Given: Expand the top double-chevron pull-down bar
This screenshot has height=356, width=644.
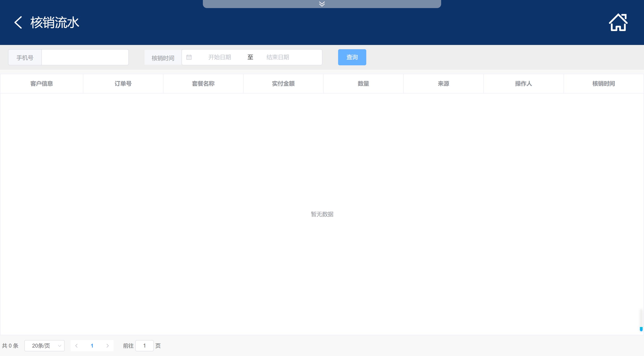Looking at the screenshot, I should coord(322,4).
